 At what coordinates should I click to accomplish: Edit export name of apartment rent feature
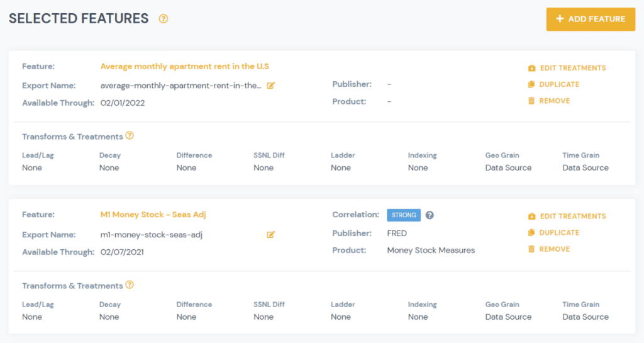pyautogui.click(x=271, y=86)
